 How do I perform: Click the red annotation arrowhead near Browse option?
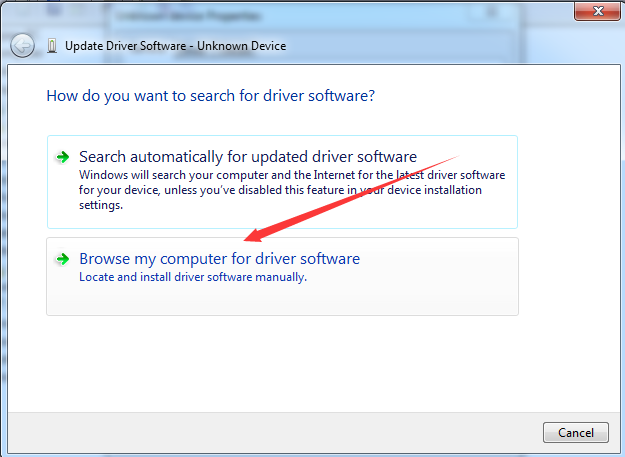pos(252,236)
